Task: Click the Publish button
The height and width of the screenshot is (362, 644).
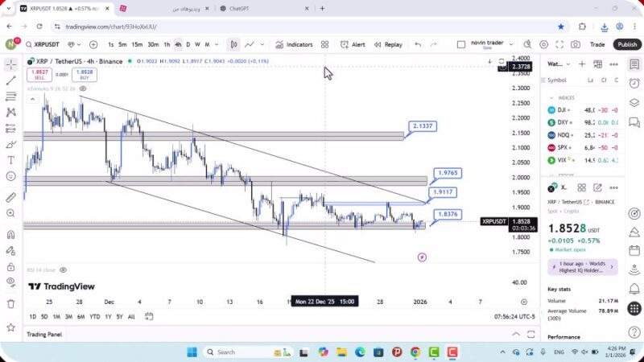Action: point(626,45)
